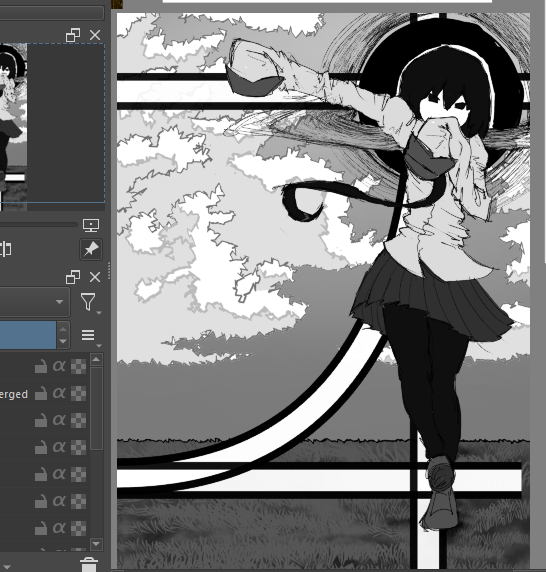Viewport: 546px width, 572px height.
Task: Open the layer filter funnel menu
Action: (89, 302)
